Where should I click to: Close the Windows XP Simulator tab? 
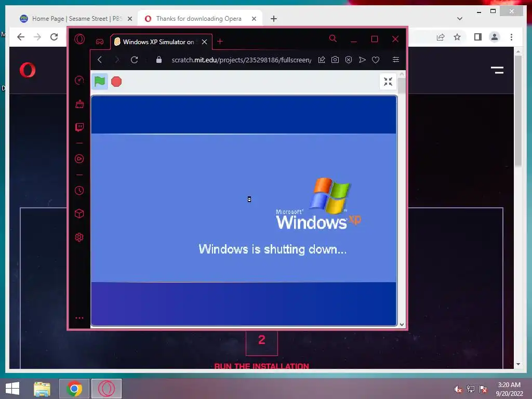pyautogui.click(x=204, y=42)
